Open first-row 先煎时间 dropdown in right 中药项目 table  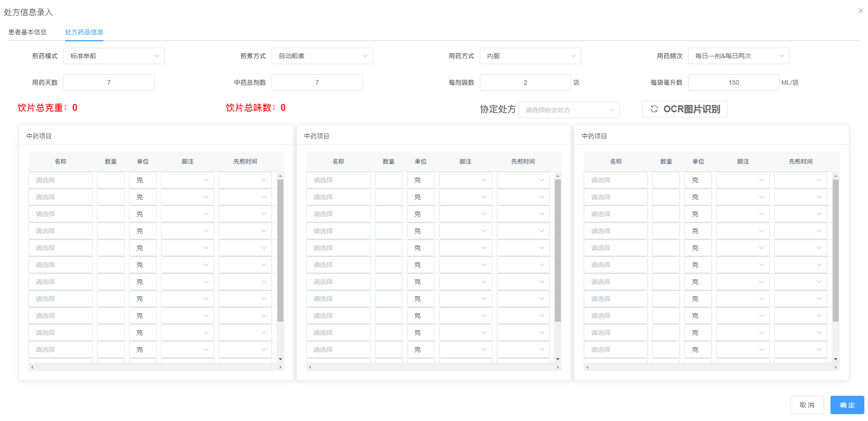(801, 180)
